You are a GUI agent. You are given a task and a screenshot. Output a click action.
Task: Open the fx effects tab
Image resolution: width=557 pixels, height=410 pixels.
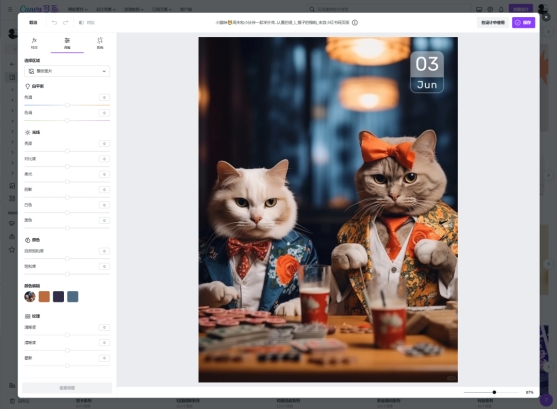click(x=34, y=43)
